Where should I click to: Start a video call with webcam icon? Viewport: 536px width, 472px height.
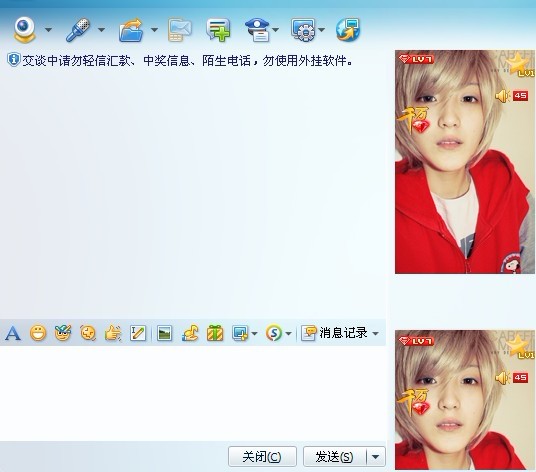pyautogui.click(x=25, y=30)
